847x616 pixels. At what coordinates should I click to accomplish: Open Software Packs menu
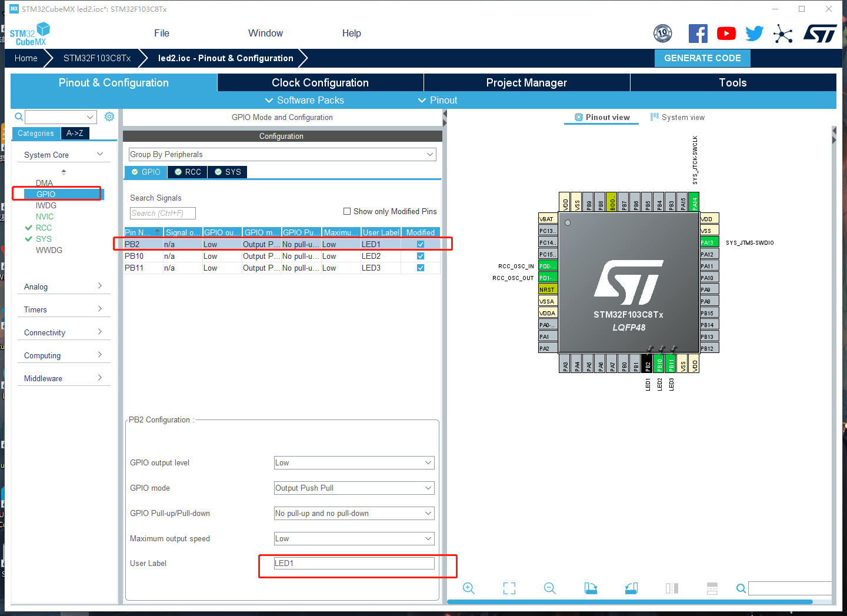[x=305, y=100]
